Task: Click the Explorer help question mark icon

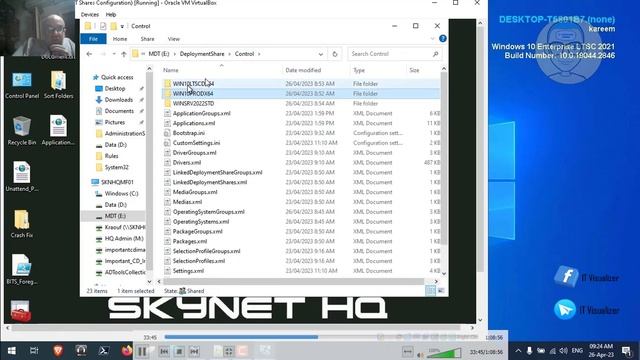Action: coord(442,39)
